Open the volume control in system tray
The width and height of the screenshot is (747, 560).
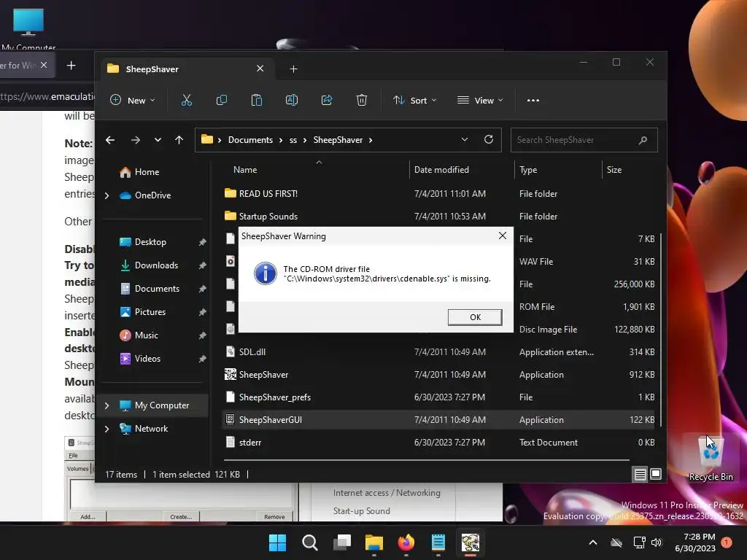coord(657,542)
